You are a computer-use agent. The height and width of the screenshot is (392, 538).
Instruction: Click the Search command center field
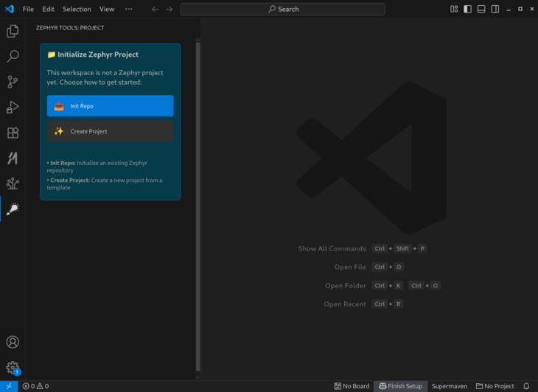click(x=283, y=10)
